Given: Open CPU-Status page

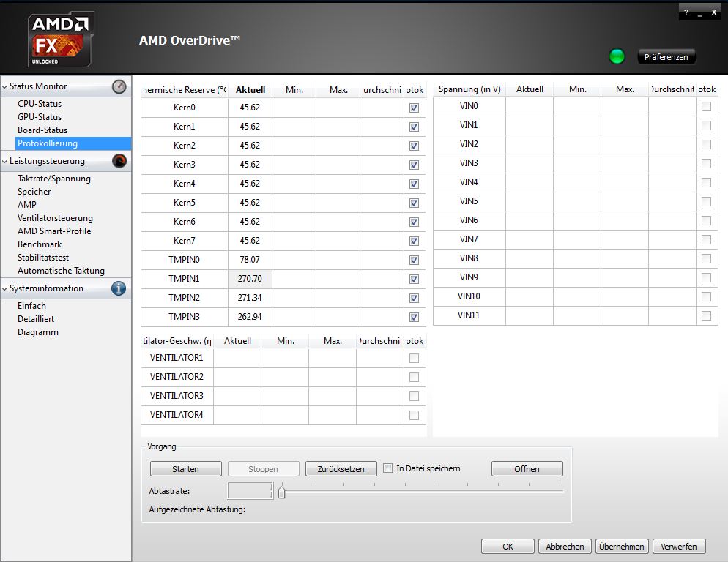Looking at the screenshot, I should coord(40,103).
